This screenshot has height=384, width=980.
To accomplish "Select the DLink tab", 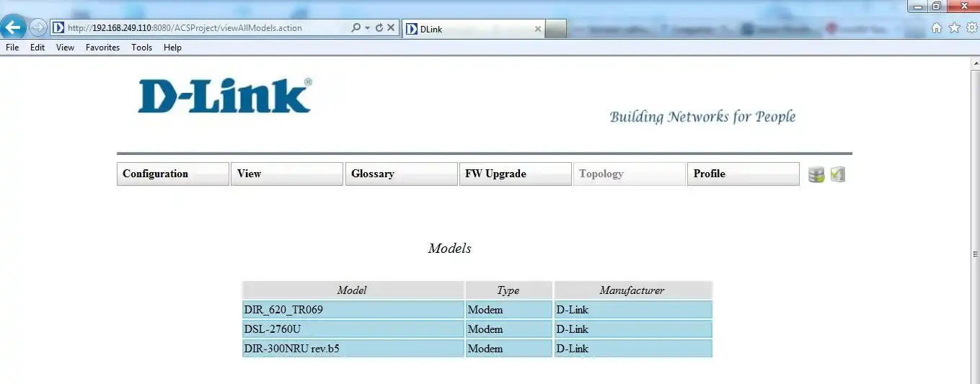I will pos(473,29).
